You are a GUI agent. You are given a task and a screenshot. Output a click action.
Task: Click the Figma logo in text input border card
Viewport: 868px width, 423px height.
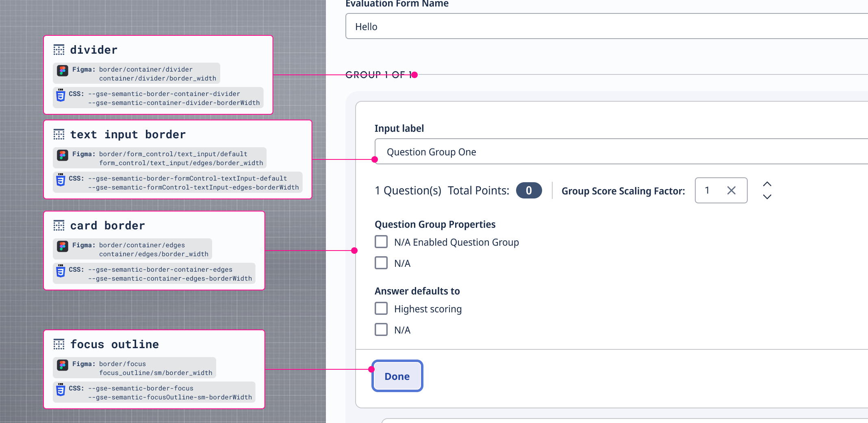62,155
